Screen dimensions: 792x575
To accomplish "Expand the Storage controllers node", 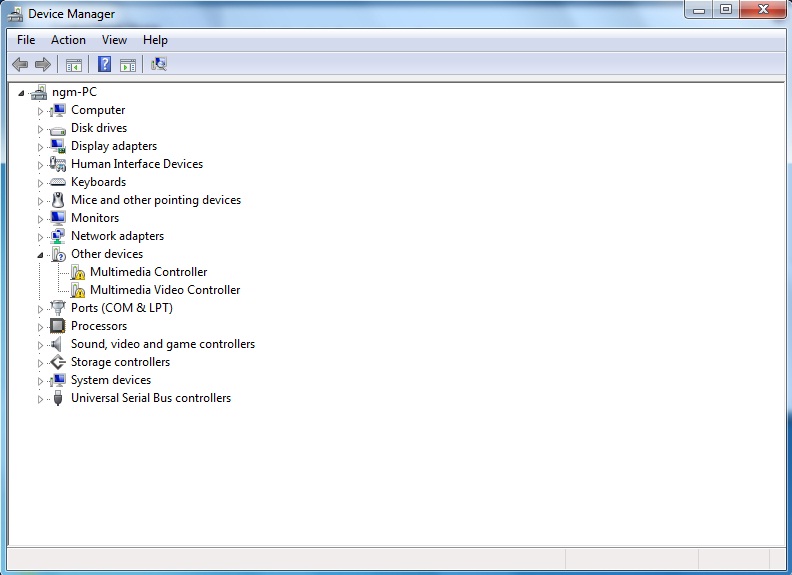I will point(40,363).
